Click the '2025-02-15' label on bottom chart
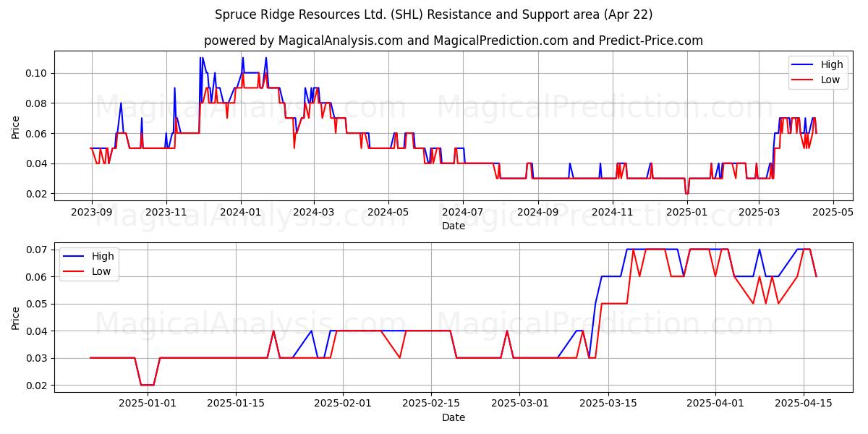The image size is (868, 434). pos(431,404)
